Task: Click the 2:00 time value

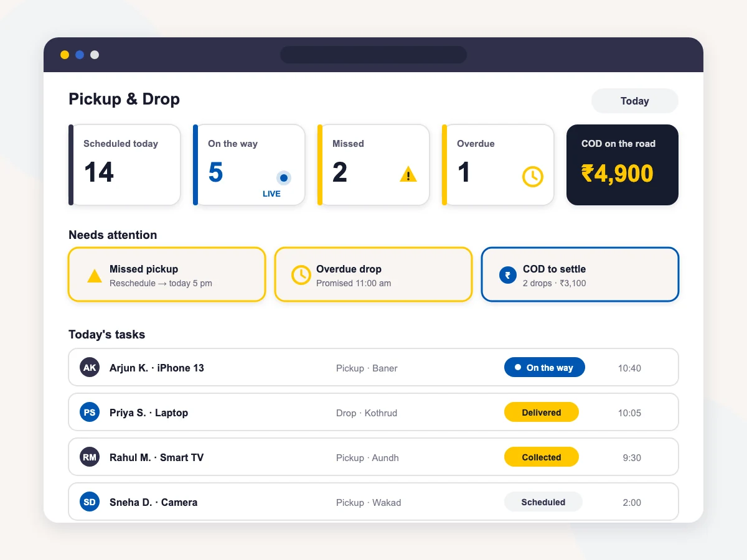Action: [x=632, y=503]
